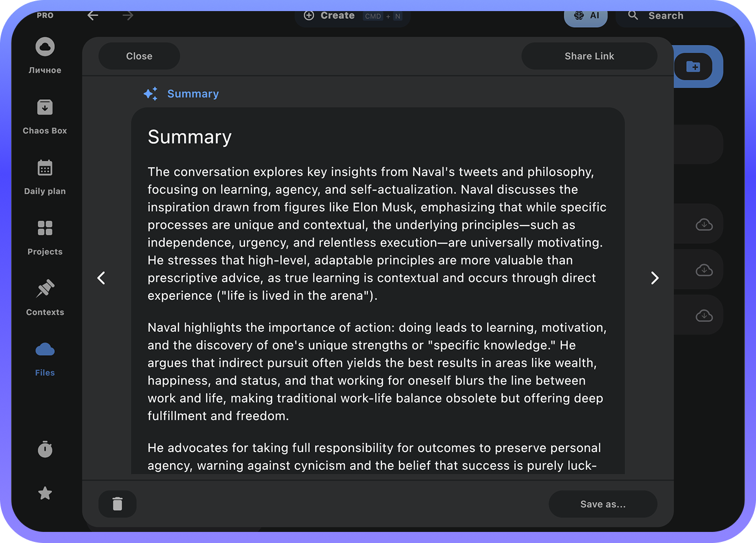Download second file via cloud icon
Image resolution: width=756 pixels, height=543 pixels.
point(704,270)
